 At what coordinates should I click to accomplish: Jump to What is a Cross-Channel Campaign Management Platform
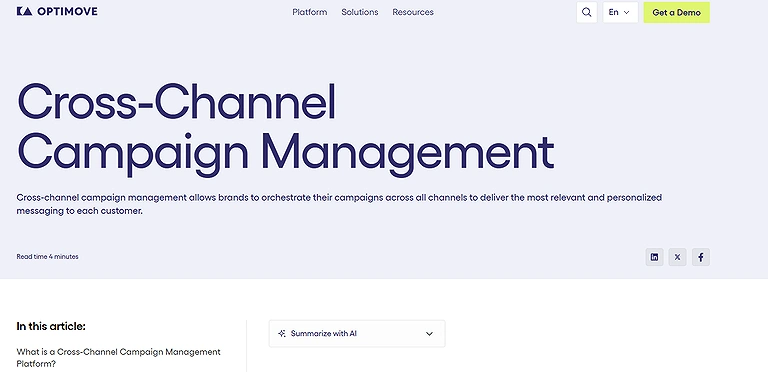[x=119, y=358]
